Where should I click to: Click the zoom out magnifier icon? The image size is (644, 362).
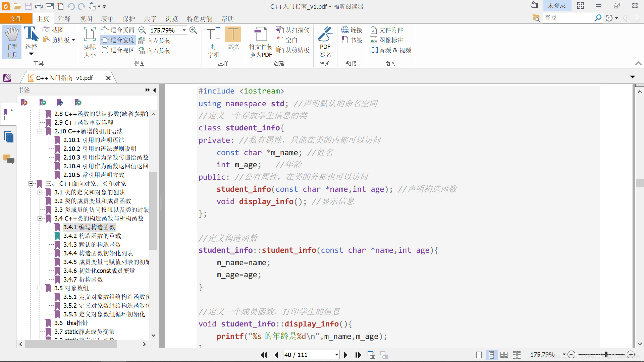click(142, 30)
